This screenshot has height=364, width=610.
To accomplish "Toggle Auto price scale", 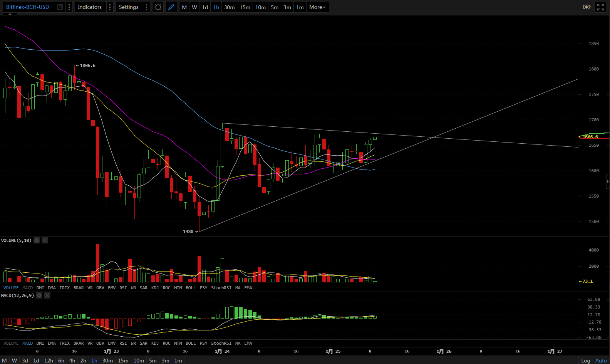I will 601,361.
